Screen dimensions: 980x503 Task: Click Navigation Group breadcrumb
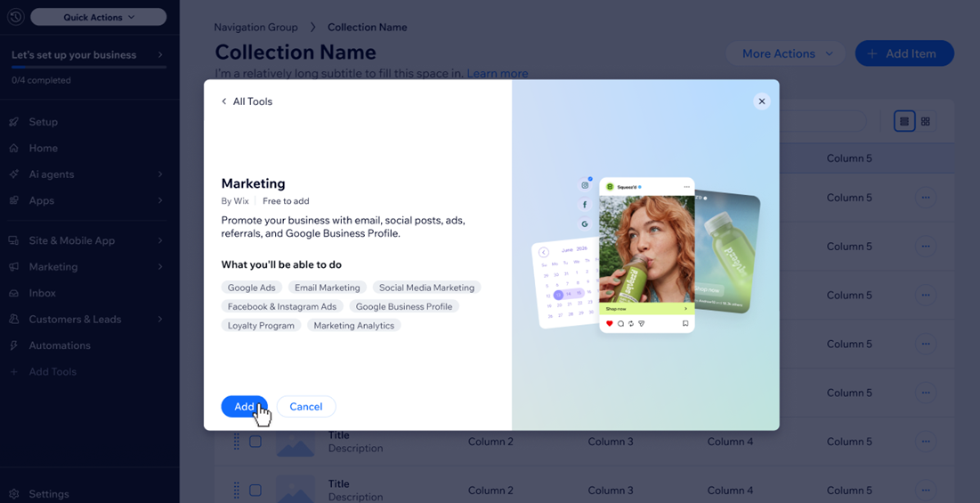(x=256, y=28)
